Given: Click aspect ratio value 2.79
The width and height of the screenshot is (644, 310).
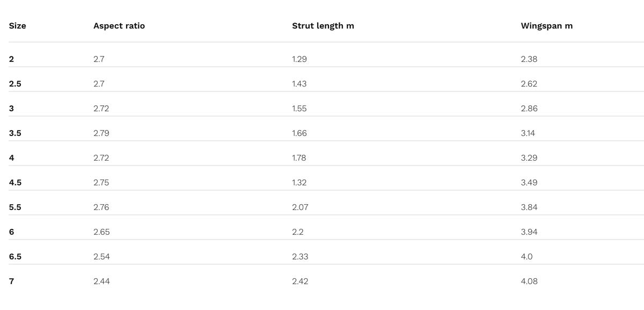Looking at the screenshot, I should [101, 133].
